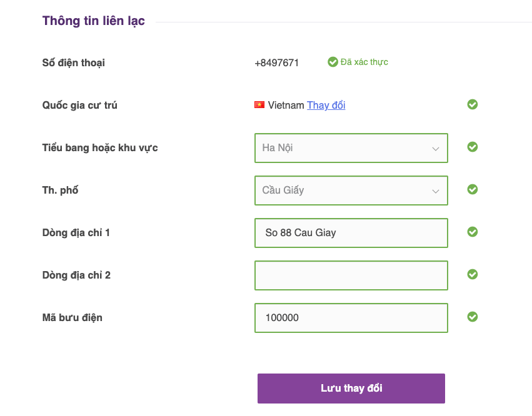Click the green checkmark next to Ha Nội
This screenshot has width=532, height=416.
(472, 147)
